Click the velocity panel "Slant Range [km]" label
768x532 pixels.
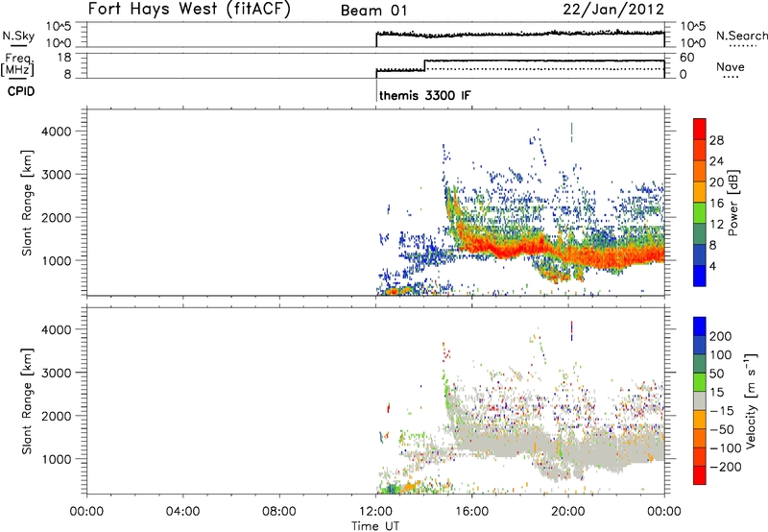pos(27,401)
